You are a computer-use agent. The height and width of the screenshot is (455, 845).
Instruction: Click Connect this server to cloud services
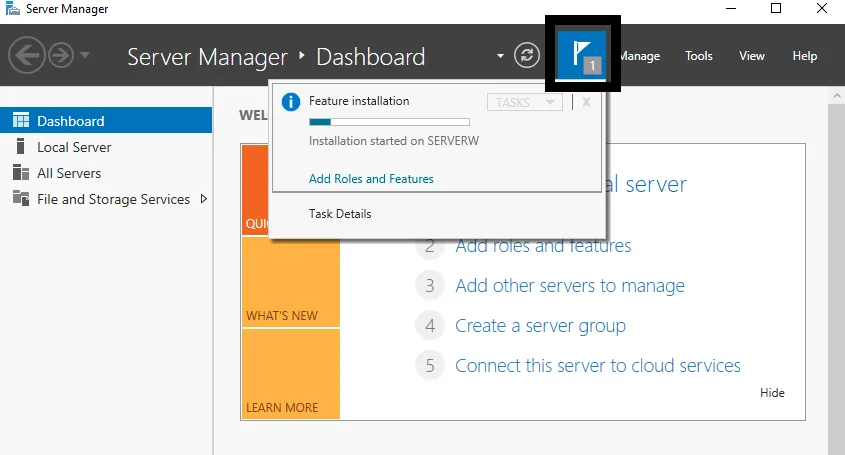tap(598, 366)
